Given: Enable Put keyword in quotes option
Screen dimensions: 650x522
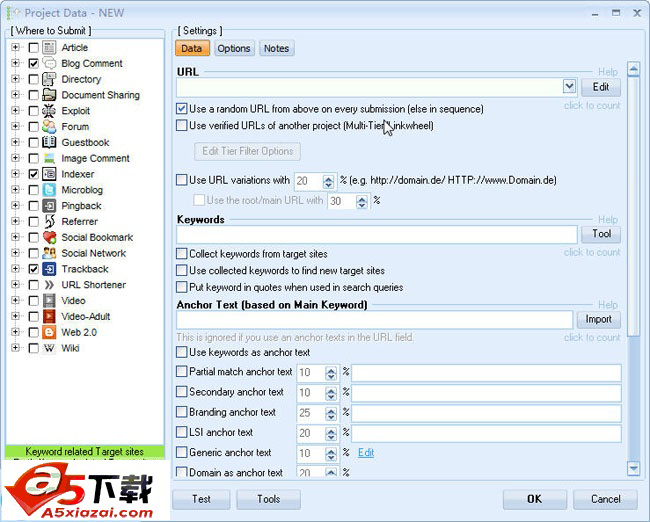Looking at the screenshot, I should pyautogui.click(x=182, y=287).
